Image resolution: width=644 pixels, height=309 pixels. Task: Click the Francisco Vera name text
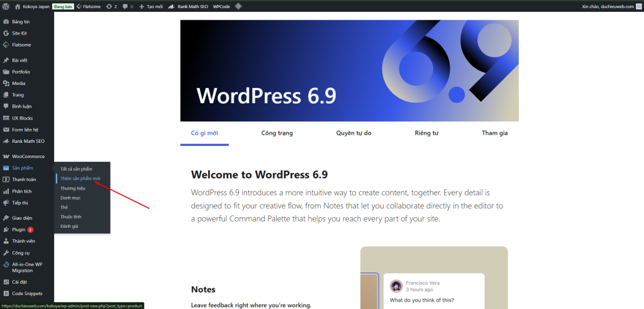(x=423, y=283)
